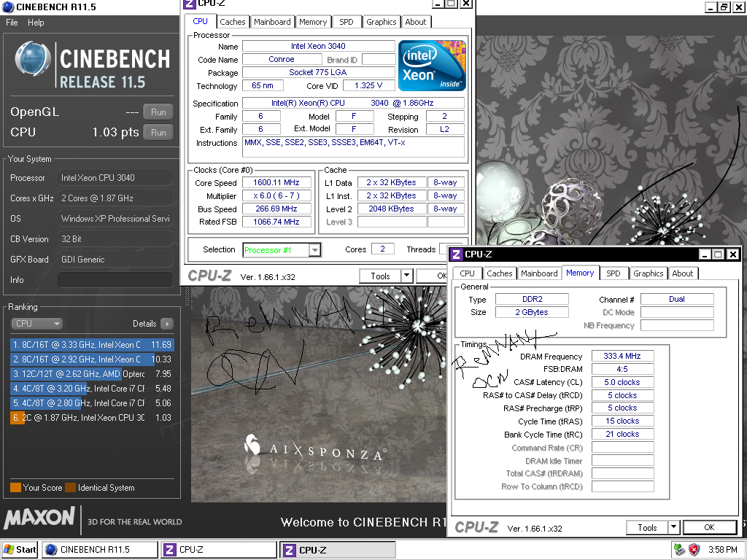The width and height of the screenshot is (747, 560).
Task: Click the Core VID value 1.325 V
Action: coord(368,85)
